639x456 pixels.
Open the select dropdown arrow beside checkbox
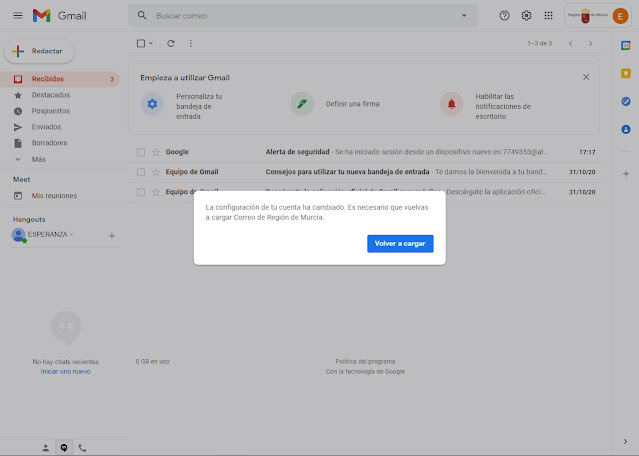point(151,43)
